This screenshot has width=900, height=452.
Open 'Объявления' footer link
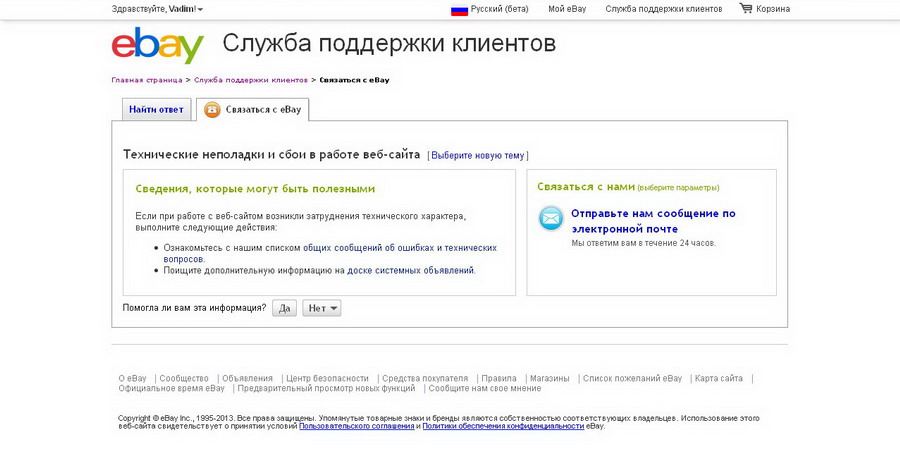[x=247, y=378]
